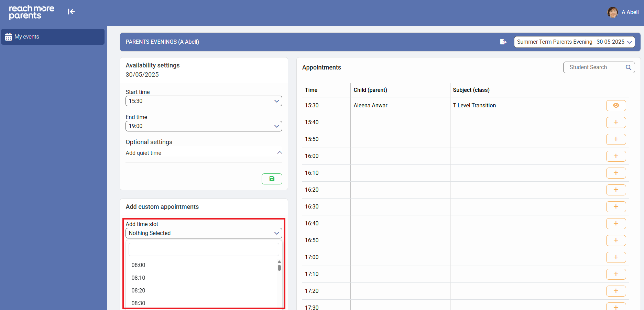Open the End time 19:00 dropdown
644x310 pixels.
click(x=204, y=126)
